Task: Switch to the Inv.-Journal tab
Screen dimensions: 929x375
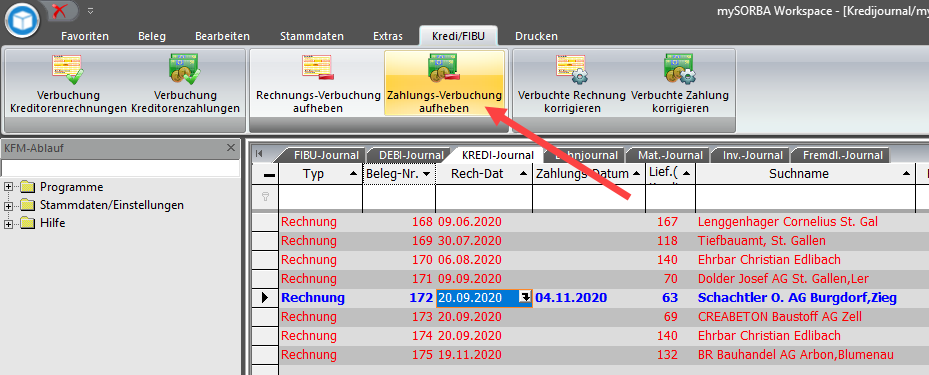Action: [x=752, y=155]
